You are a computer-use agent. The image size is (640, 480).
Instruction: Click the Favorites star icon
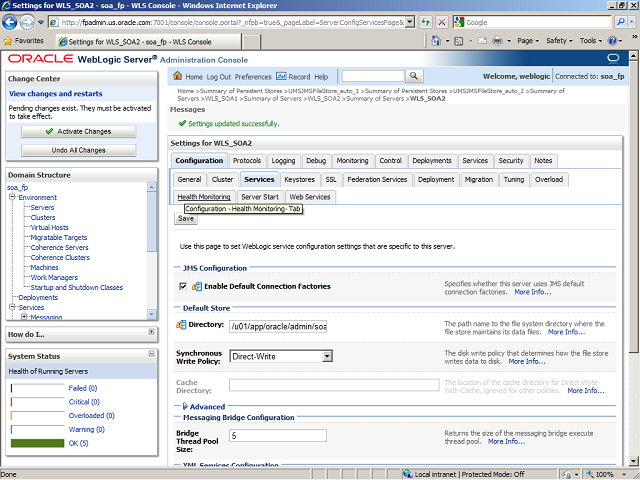point(9,41)
